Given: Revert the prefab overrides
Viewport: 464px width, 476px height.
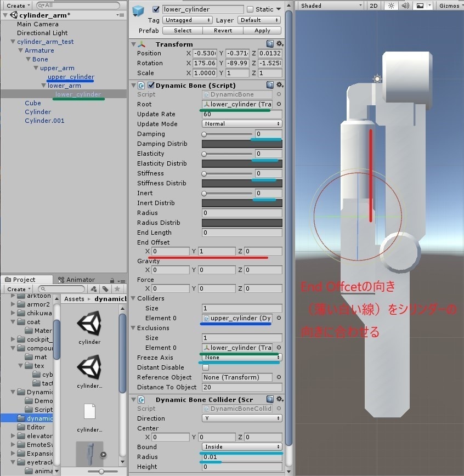Looking at the screenshot, I should coord(223,31).
